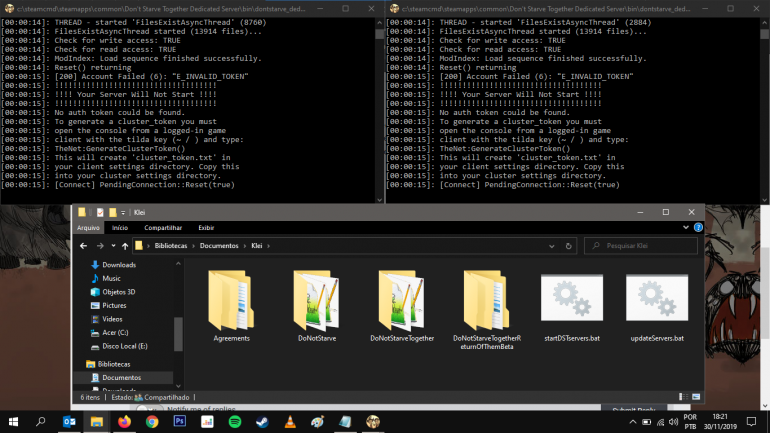Open Steam from the taskbar
Screen dimensions: 770x433
[x=262, y=422]
